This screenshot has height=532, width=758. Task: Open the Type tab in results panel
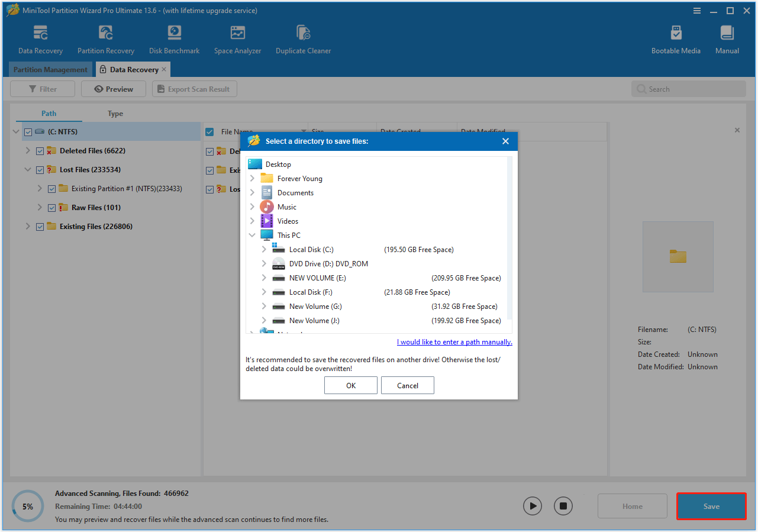(x=115, y=113)
